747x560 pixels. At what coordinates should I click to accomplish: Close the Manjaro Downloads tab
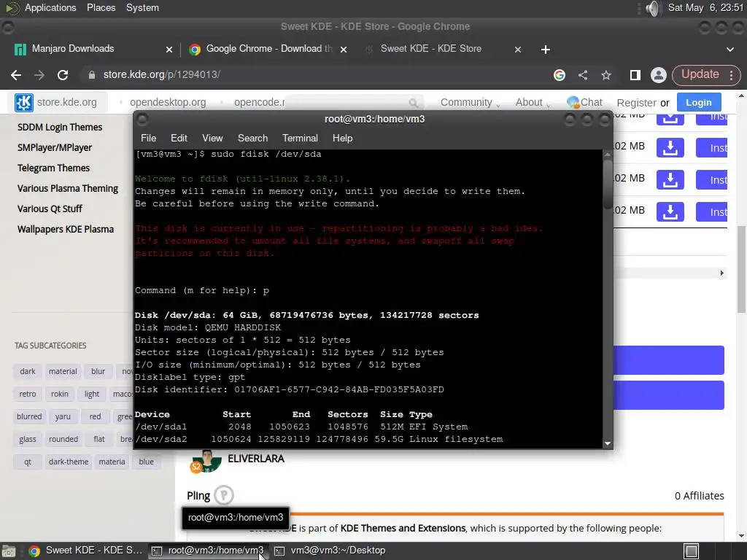pos(169,49)
